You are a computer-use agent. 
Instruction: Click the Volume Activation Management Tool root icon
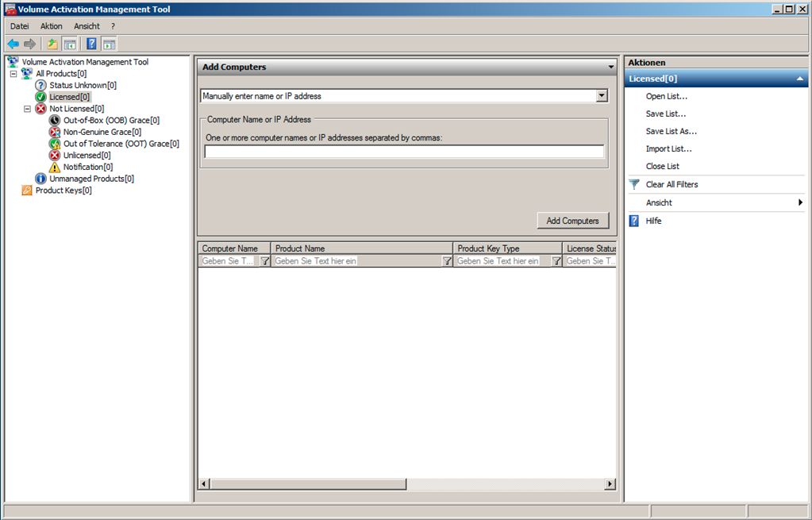(x=13, y=62)
